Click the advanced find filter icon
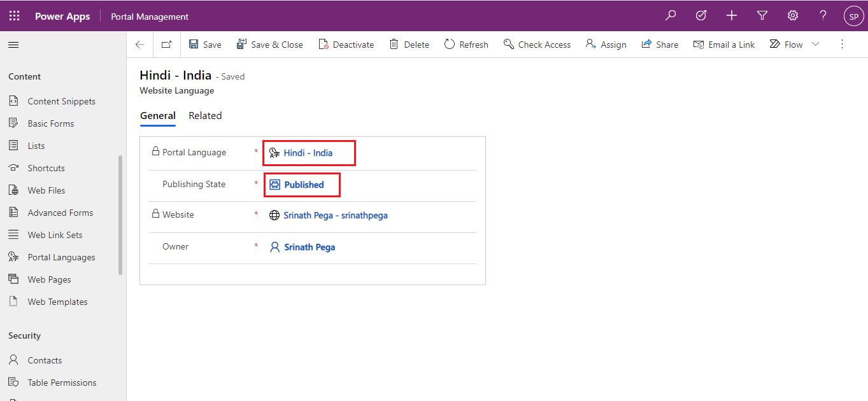 point(762,16)
